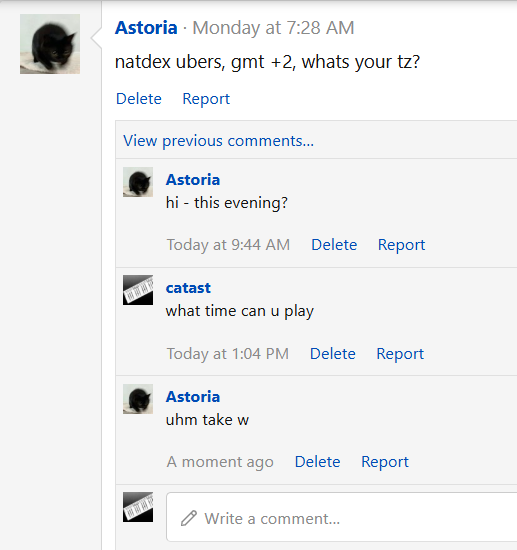This screenshot has height=550, width=517.
Task: Delete the main natdex ubers post
Action: 139,99
